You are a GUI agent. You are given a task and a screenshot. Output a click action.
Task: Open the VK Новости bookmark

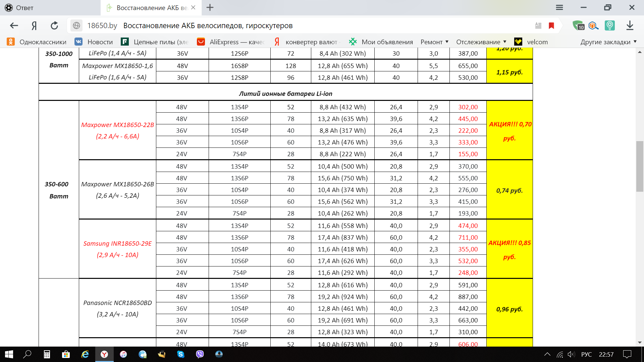[x=94, y=42]
